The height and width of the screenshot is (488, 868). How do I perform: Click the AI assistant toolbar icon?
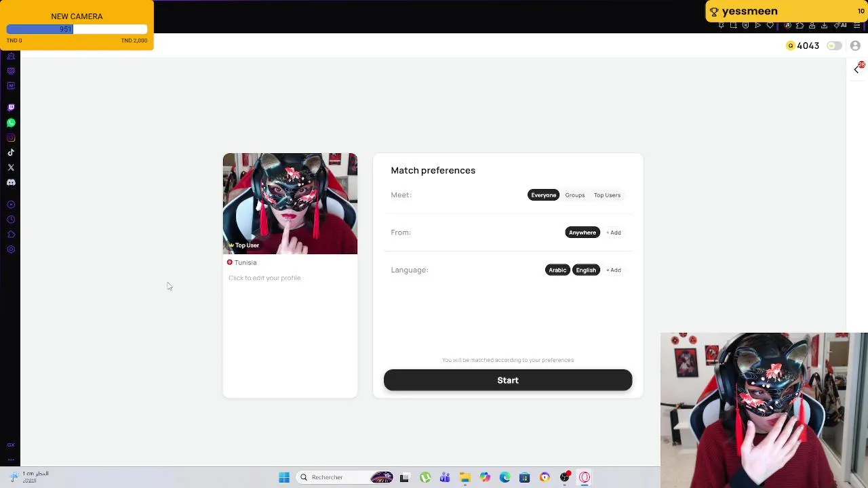pyautogui.click(x=840, y=25)
